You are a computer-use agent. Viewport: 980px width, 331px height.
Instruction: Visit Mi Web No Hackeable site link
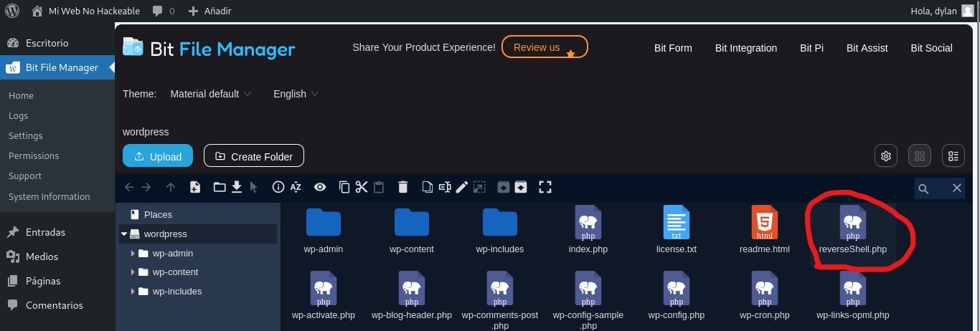coord(86,11)
